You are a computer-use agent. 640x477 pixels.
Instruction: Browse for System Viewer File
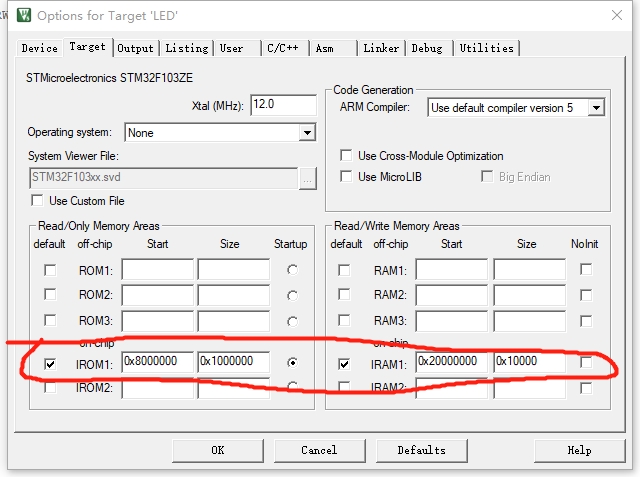[x=308, y=178]
